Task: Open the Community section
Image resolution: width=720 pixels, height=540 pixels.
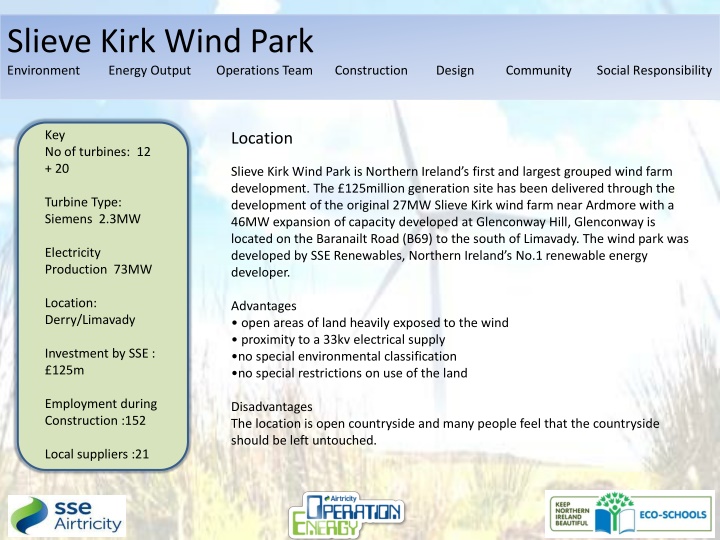Action: coord(538,70)
